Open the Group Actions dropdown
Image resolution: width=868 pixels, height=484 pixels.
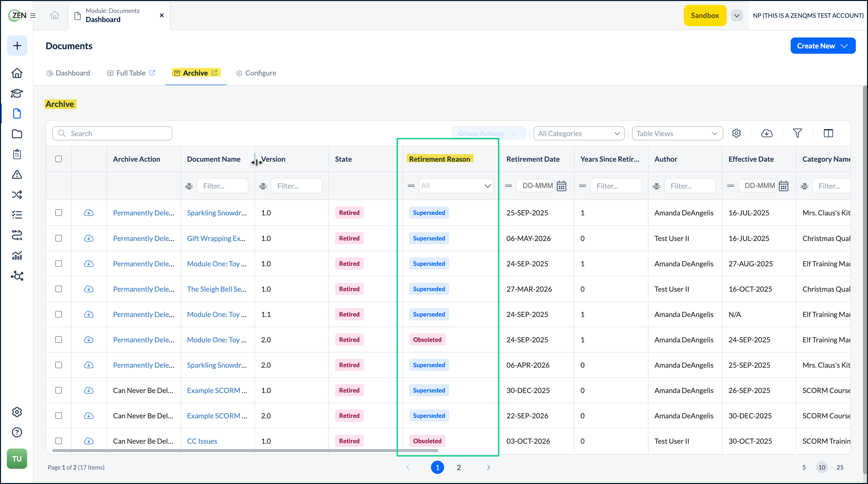pos(489,133)
